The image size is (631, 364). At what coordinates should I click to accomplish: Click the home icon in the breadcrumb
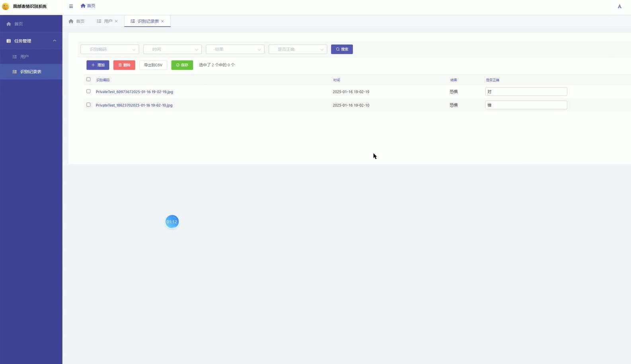coord(83,6)
